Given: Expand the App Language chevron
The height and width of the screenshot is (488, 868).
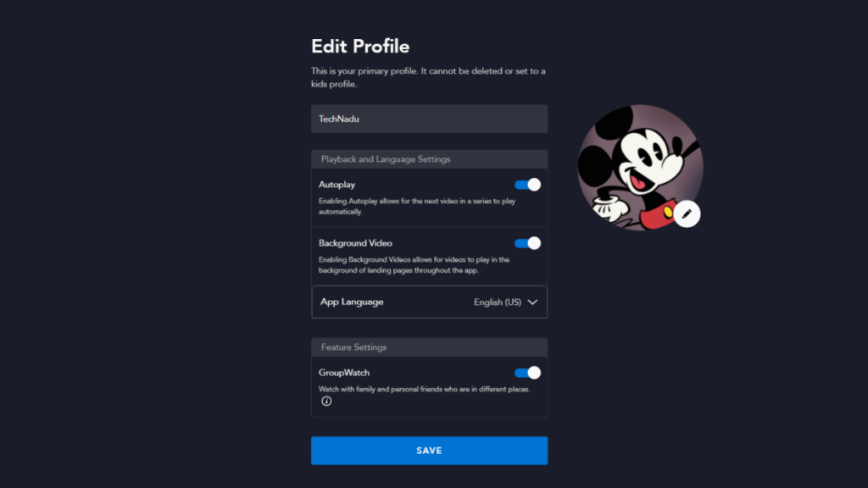Looking at the screenshot, I should coord(532,302).
